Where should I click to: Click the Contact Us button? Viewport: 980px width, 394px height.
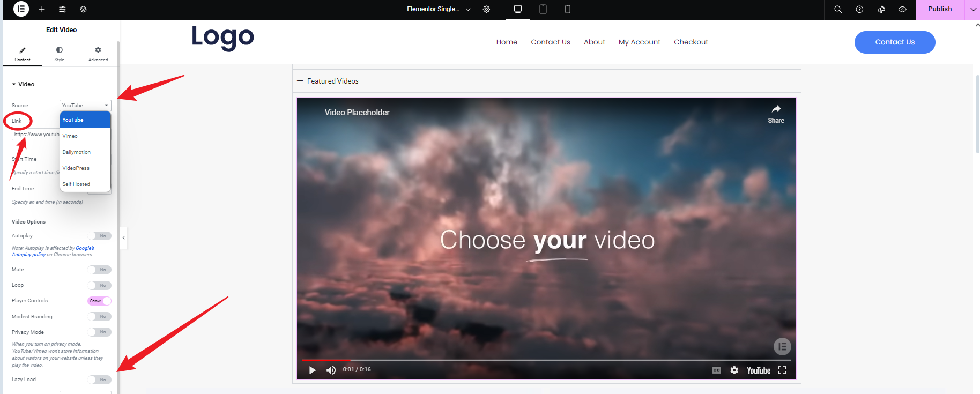pyautogui.click(x=894, y=42)
